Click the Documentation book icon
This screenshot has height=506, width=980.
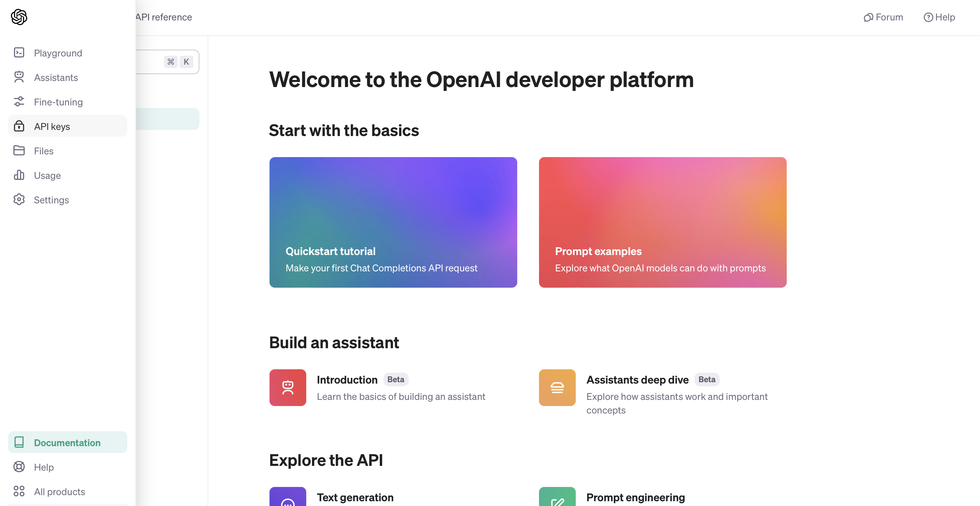[x=19, y=442]
